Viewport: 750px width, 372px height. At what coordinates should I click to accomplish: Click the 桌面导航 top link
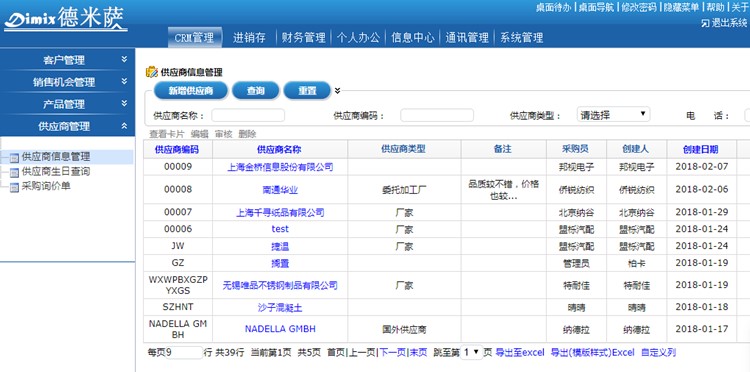pyautogui.click(x=596, y=7)
